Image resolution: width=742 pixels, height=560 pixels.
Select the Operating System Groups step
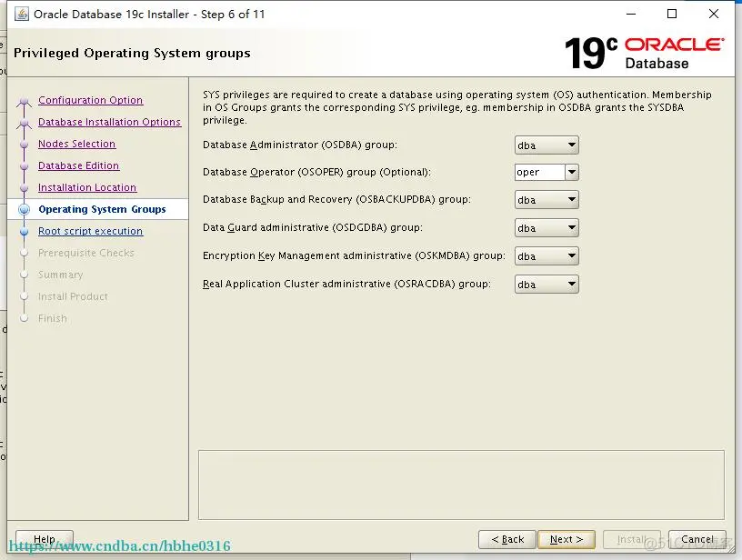(102, 209)
